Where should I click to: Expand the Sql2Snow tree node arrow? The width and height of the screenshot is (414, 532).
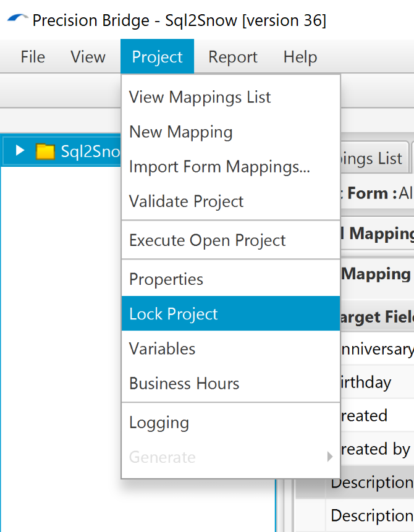point(20,150)
